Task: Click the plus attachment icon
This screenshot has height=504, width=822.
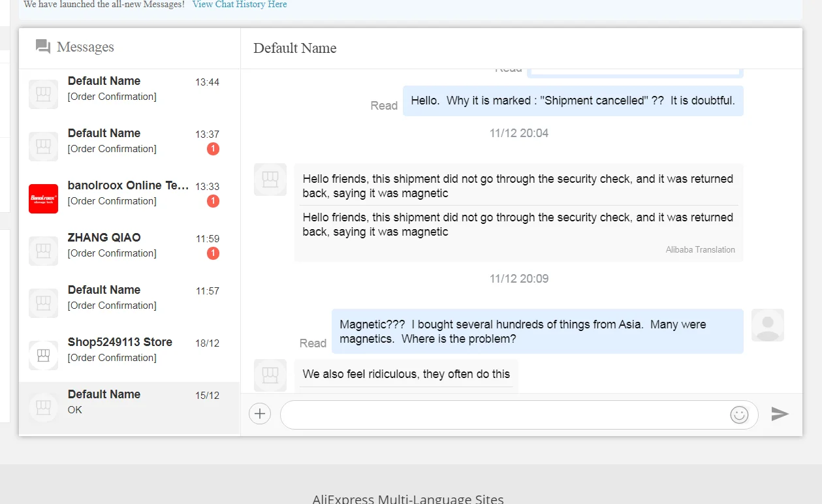Action: tap(260, 413)
